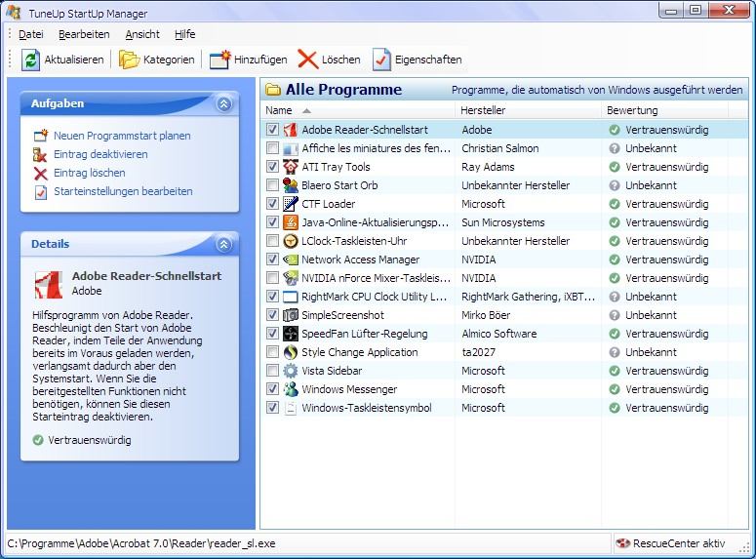Viewport: 756px width, 559px height.
Task: Click the Eintrag deaktivieren icon
Action: 40,154
